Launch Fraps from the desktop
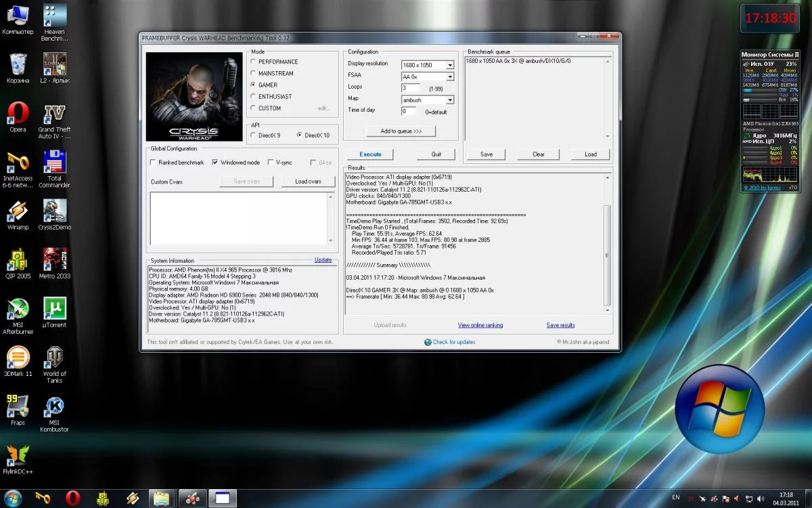This screenshot has height=508, width=812. click(18, 407)
